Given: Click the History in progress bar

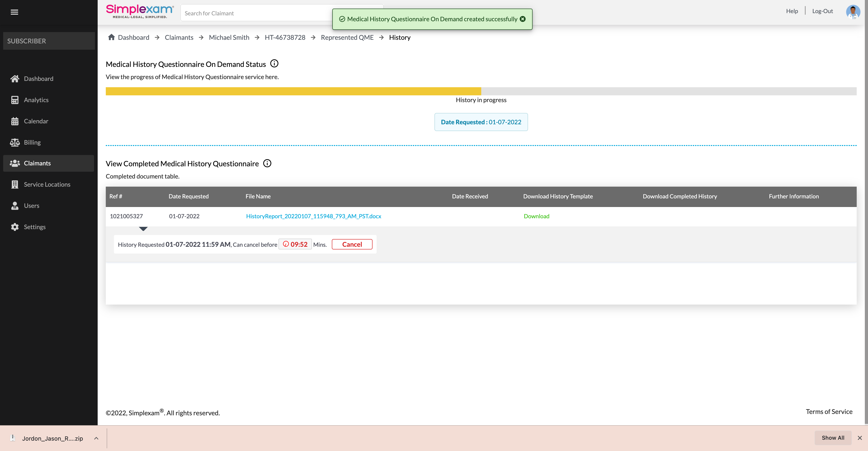Looking at the screenshot, I should click(x=293, y=91).
